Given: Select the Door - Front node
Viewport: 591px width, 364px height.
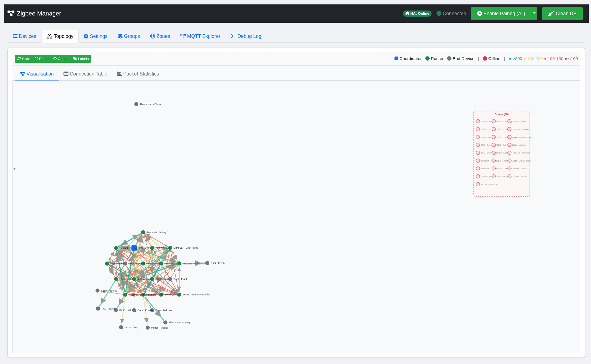Looking at the screenshot, I should point(170,279).
